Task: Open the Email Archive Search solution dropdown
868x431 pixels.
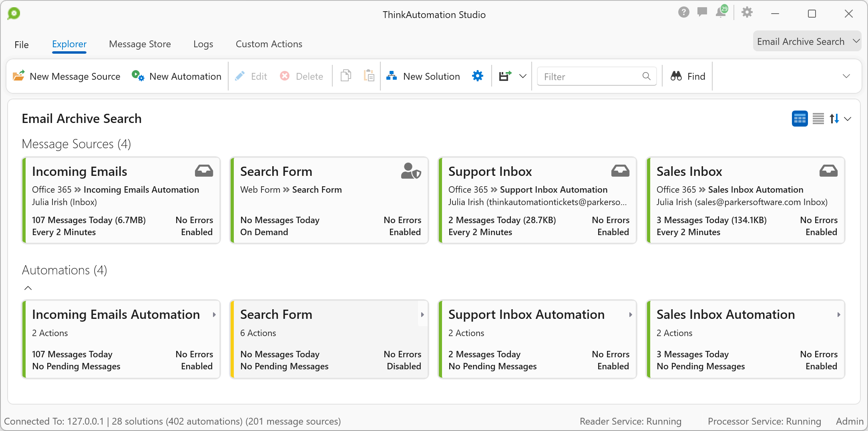Action: coord(807,41)
